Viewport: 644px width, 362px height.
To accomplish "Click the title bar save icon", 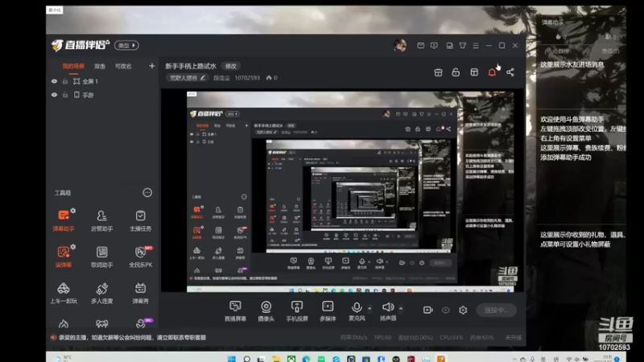I will pos(450,46).
